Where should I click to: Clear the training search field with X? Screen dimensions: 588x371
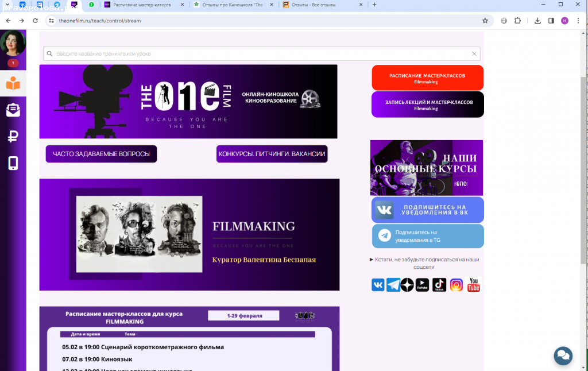474,54
